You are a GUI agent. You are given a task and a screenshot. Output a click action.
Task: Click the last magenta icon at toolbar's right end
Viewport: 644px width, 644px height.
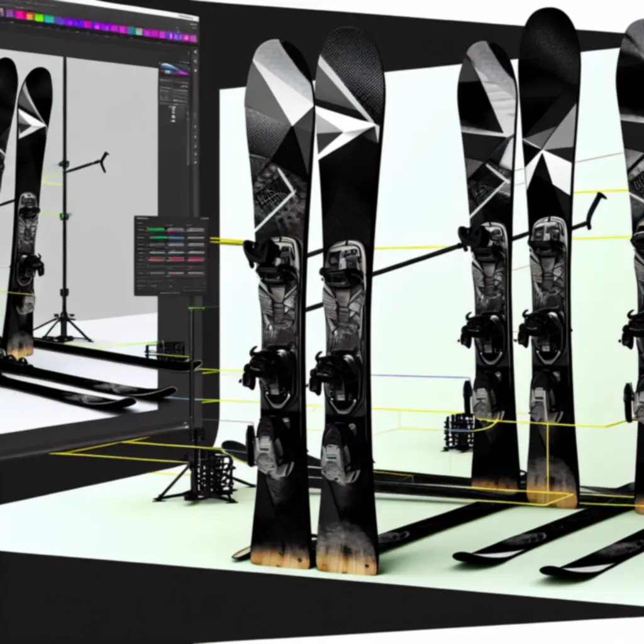coord(193,38)
